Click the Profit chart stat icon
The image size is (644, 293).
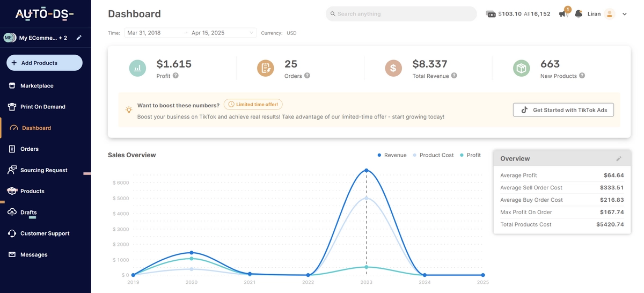point(137,68)
